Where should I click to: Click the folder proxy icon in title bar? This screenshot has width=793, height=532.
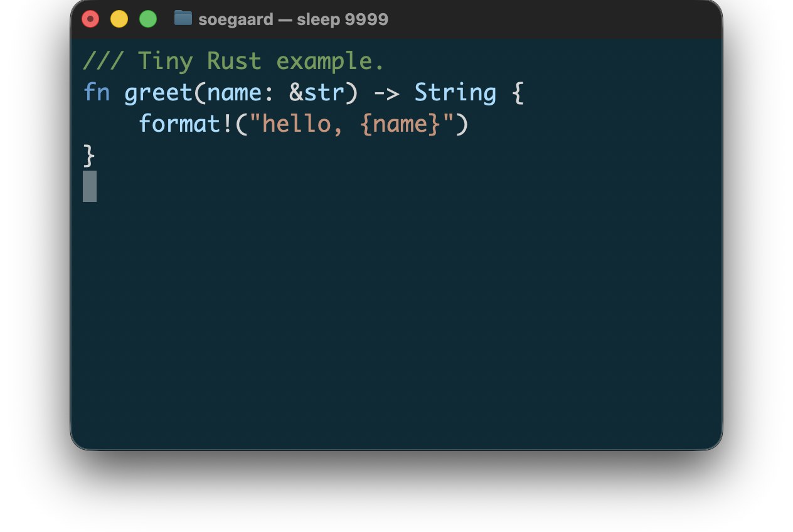tap(183, 18)
